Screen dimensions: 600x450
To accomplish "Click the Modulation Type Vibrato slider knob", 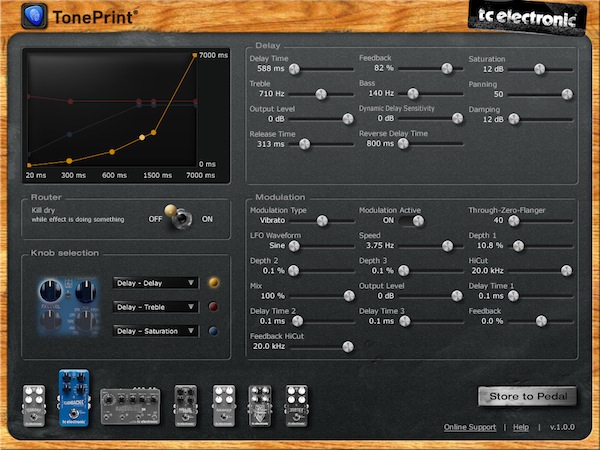I will tap(322, 221).
